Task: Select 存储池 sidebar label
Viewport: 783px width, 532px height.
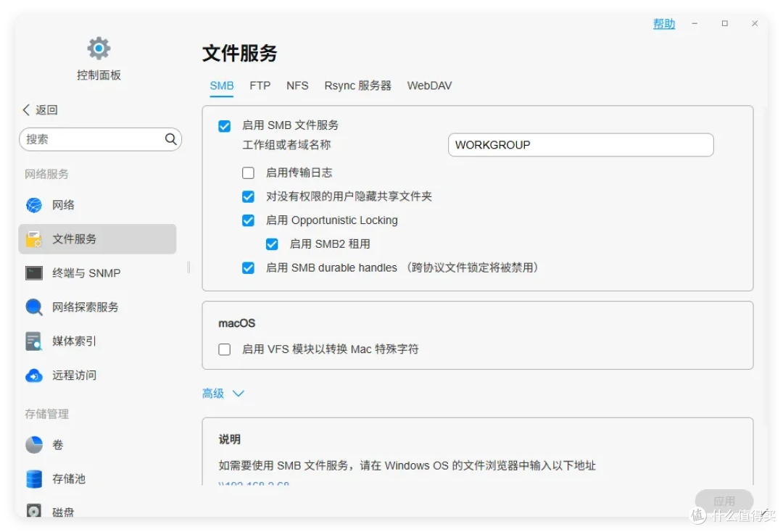Action: [x=69, y=478]
